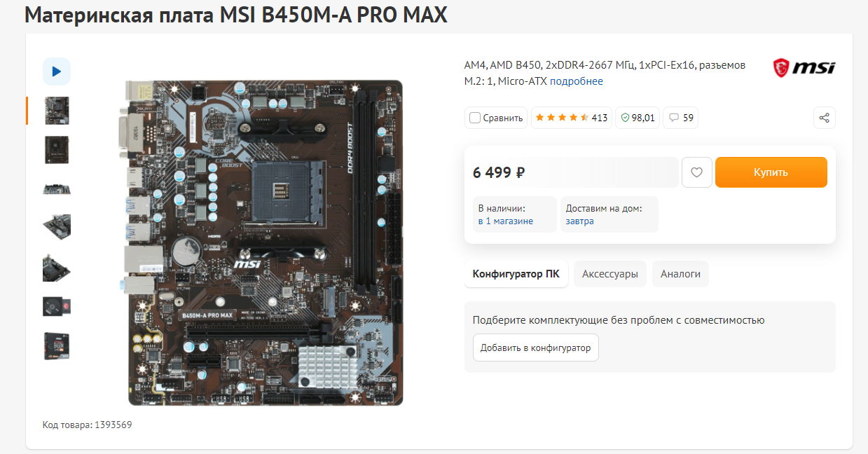Buy the motherboard with Купить button
Viewport: 868px width, 454px height.
click(x=771, y=172)
